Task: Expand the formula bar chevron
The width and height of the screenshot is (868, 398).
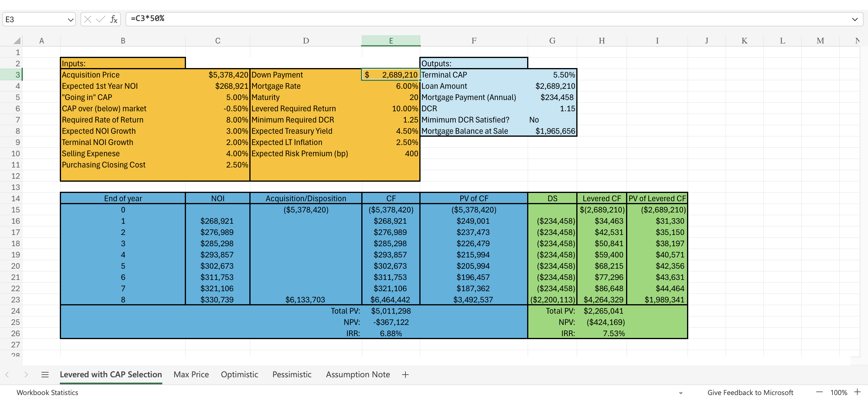Action: click(854, 19)
